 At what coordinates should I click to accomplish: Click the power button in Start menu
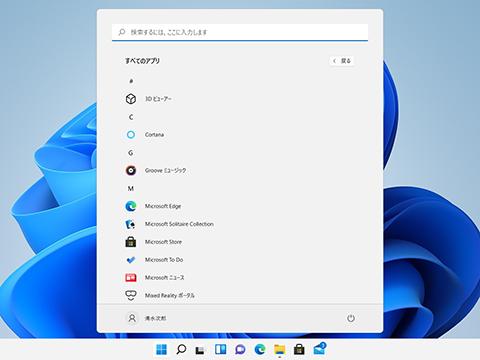click(x=351, y=318)
